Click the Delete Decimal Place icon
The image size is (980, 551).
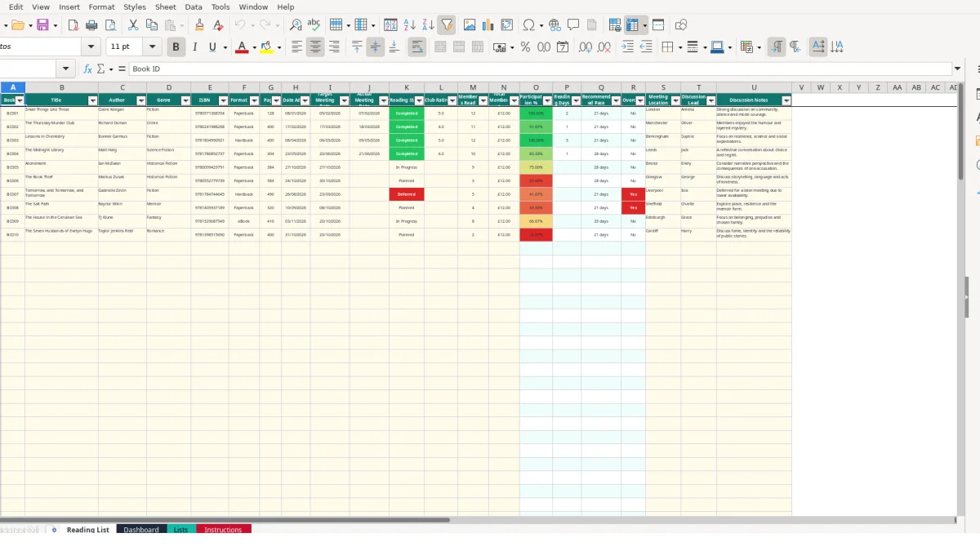pos(604,47)
